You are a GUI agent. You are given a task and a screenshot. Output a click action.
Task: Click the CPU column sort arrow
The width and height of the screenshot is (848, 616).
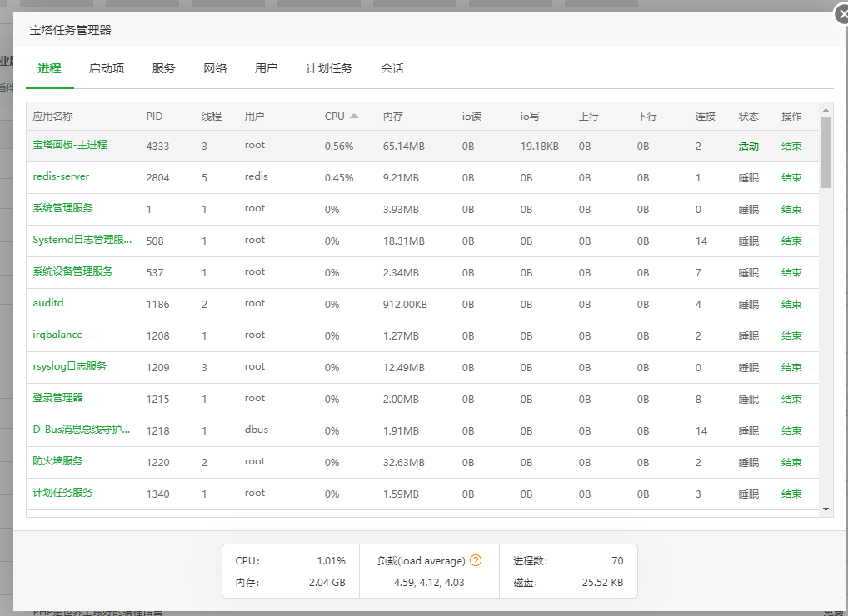[x=353, y=115]
